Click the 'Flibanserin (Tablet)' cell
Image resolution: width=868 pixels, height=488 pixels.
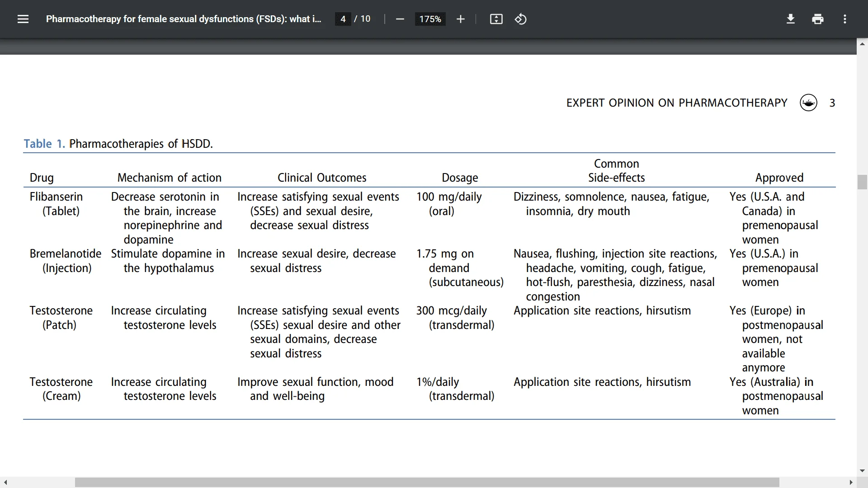(56, 204)
